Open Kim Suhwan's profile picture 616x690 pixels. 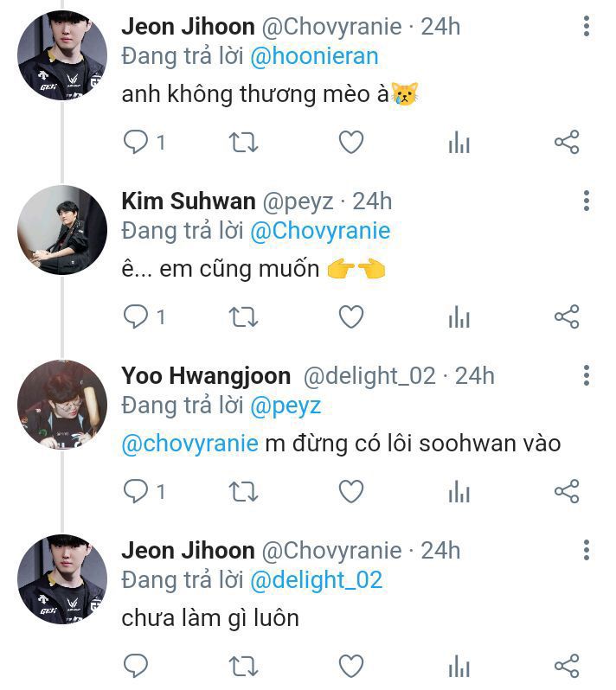click(62, 230)
